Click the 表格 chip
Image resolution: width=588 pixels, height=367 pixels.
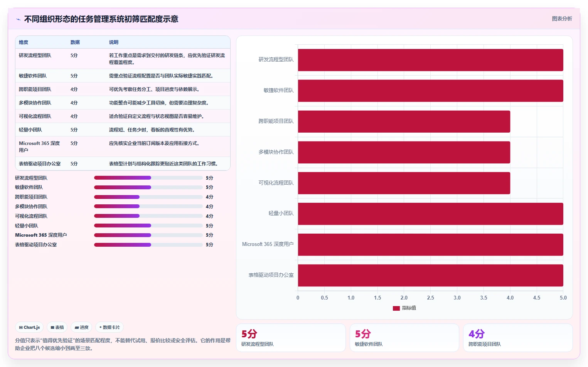(57, 327)
